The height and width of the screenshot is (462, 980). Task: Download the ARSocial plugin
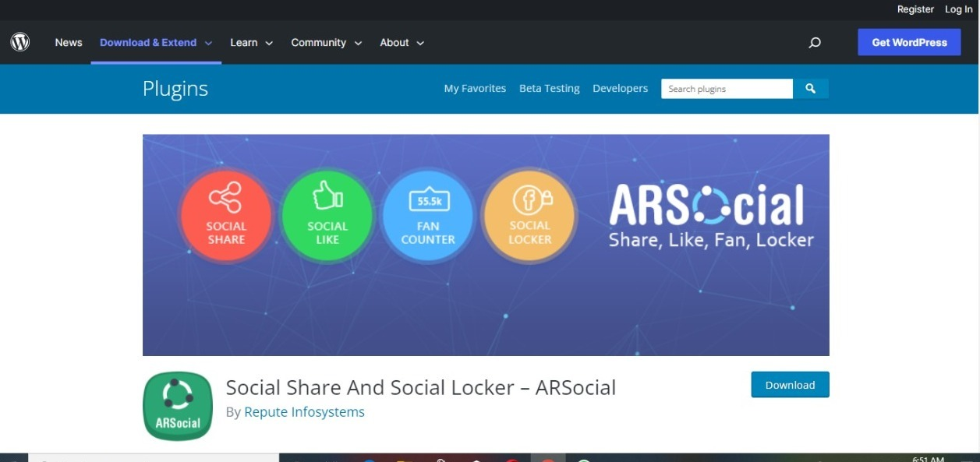[x=790, y=384]
